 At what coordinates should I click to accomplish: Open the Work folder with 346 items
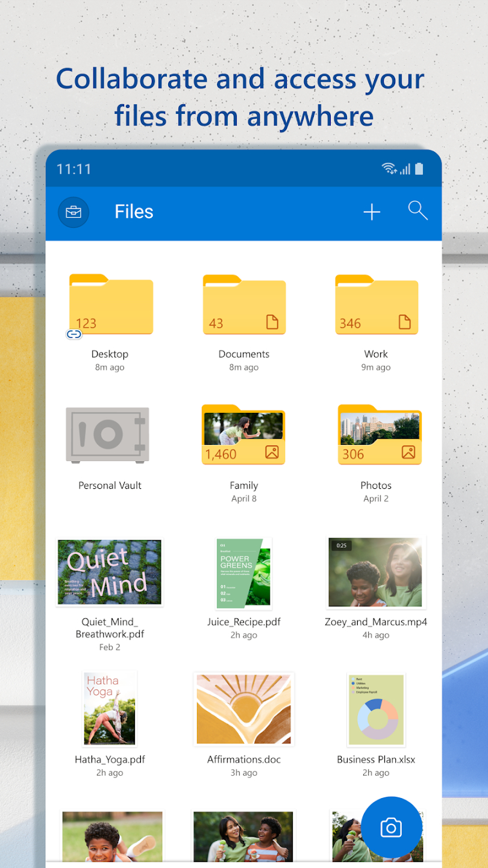[375, 306]
